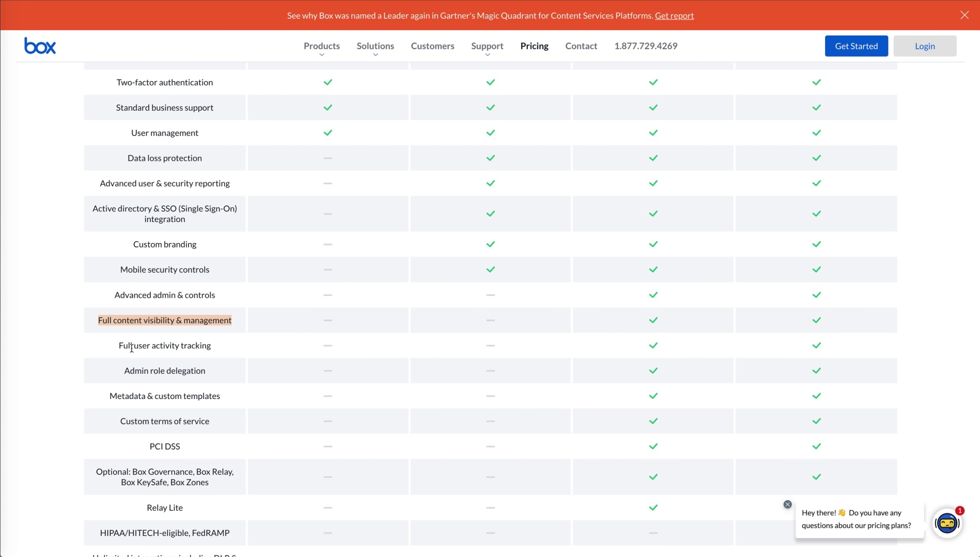The width and height of the screenshot is (980, 557).
Task: Dismiss the chat greeting bubble
Action: point(787,504)
